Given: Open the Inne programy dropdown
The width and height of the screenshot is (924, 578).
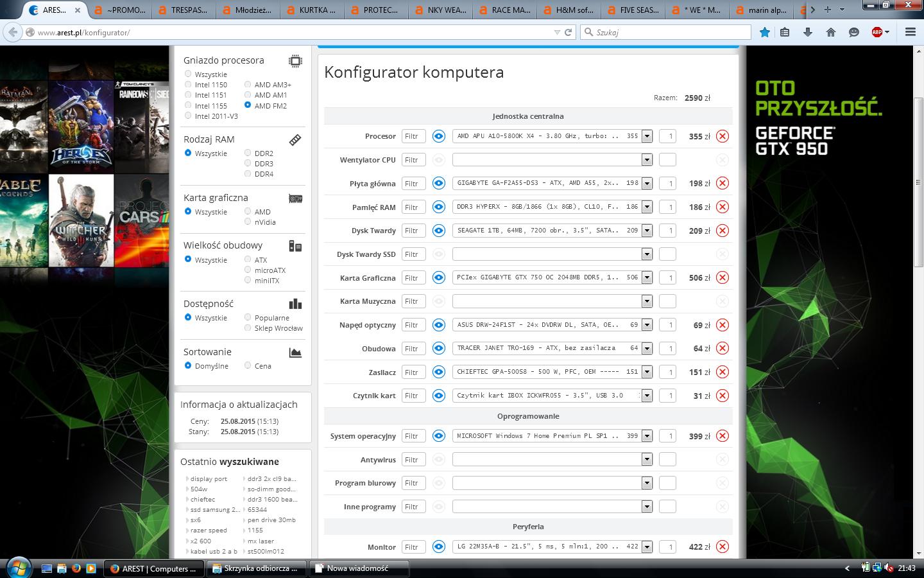Looking at the screenshot, I should [x=647, y=507].
